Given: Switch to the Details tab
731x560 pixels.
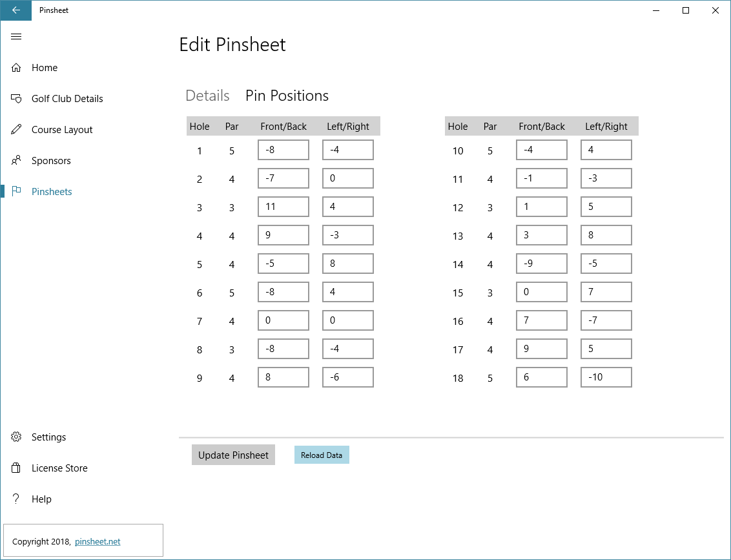Looking at the screenshot, I should [207, 96].
